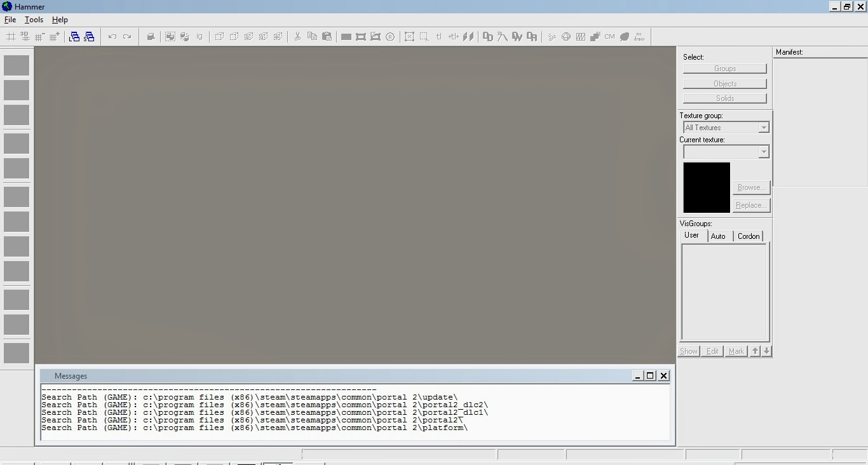This screenshot has width=868, height=465.
Task: Toggle texture lock with the tl icon
Action: pyautogui.click(x=438, y=36)
